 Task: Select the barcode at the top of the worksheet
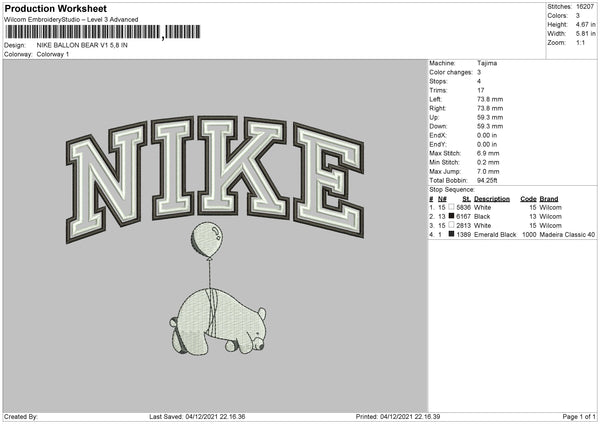pyautogui.click(x=103, y=32)
